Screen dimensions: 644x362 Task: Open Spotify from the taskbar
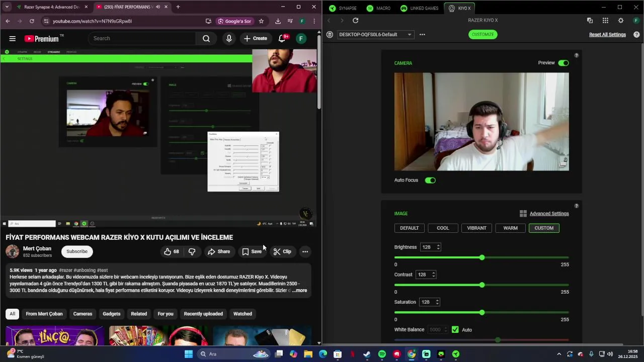[x=382, y=354]
